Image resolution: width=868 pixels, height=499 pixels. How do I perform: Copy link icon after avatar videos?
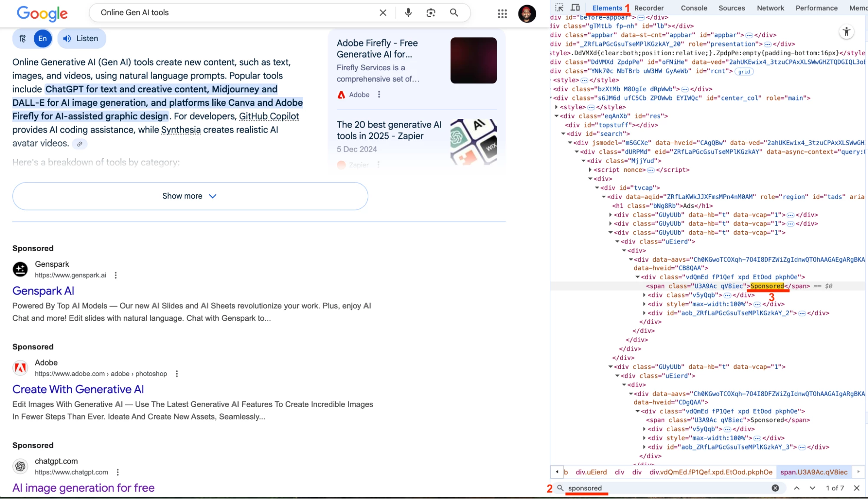(79, 144)
